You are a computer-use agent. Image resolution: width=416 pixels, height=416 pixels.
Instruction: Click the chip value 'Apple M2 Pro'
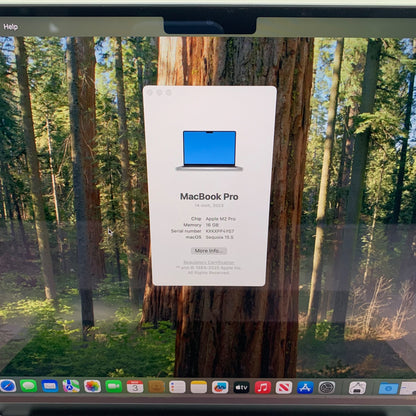220,219
